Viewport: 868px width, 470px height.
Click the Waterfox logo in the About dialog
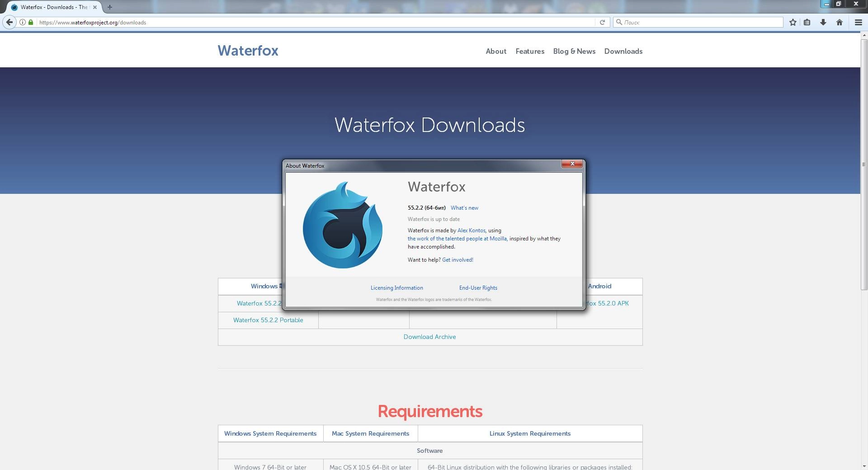tap(343, 225)
